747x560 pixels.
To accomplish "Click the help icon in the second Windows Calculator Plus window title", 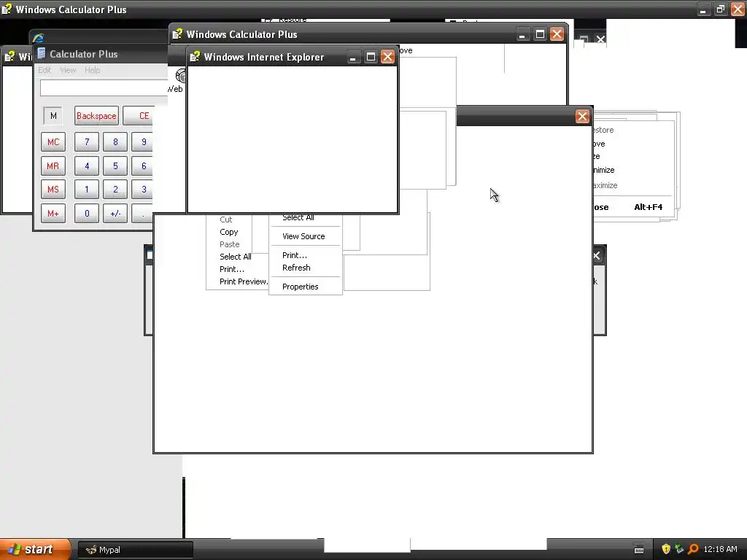I will [177, 34].
